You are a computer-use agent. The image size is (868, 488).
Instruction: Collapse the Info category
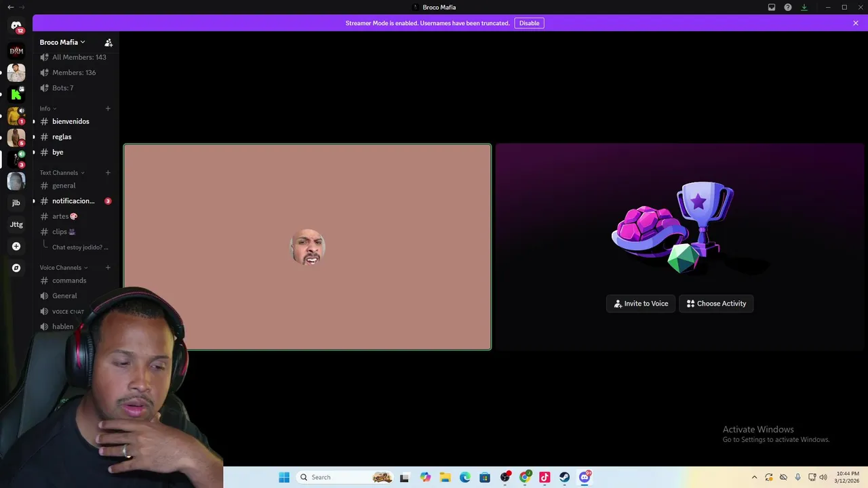pyautogui.click(x=47, y=108)
